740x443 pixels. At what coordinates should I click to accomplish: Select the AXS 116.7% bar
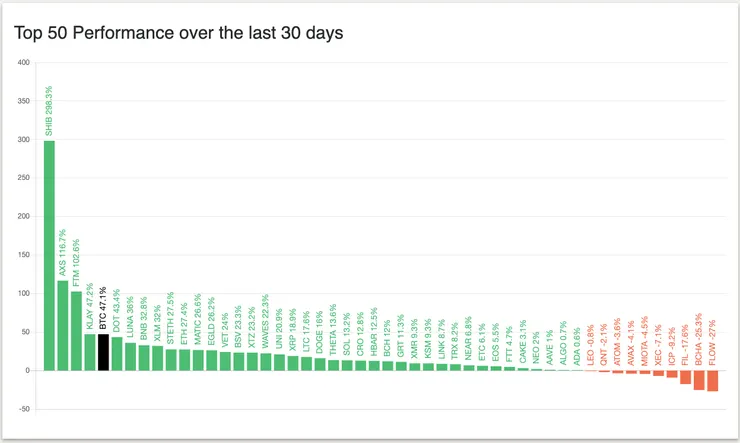click(63, 325)
